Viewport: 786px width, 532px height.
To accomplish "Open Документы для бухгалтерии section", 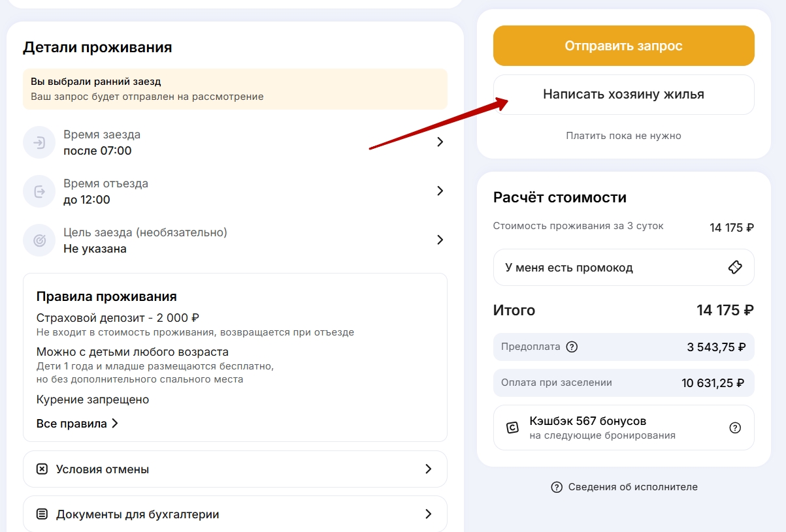I will click(x=428, y=514).
